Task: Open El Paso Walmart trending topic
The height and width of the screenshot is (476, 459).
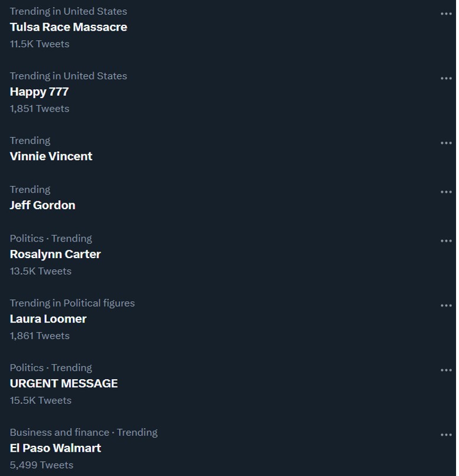Action: point(55,448)
